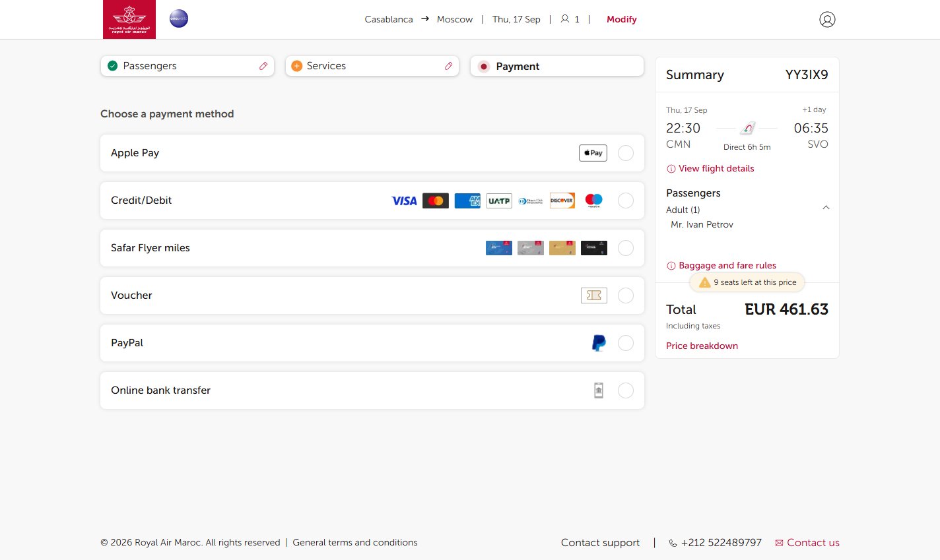Click the gold Safar Flyer card icon
Viewport: 940px width, 560px height.
click(x=562, y=248)
